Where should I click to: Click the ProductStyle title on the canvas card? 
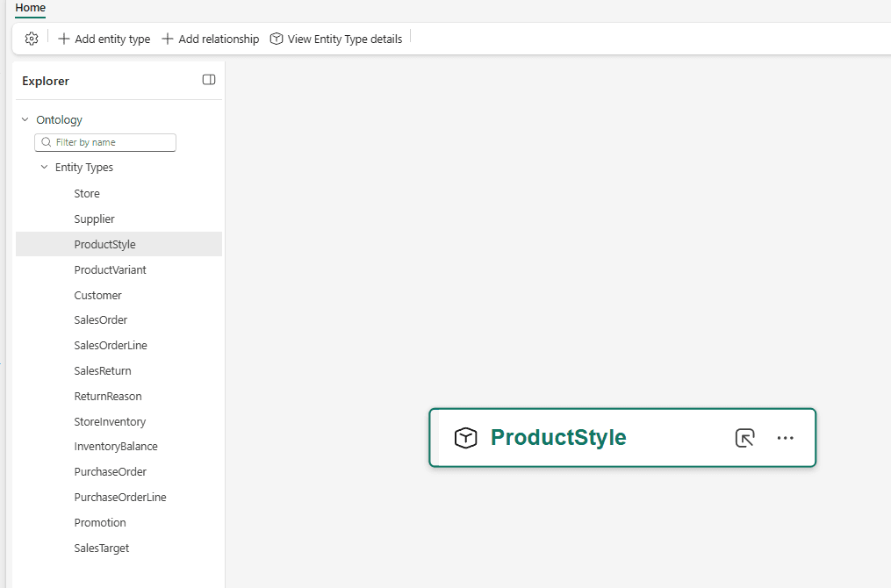coord(558,437)
